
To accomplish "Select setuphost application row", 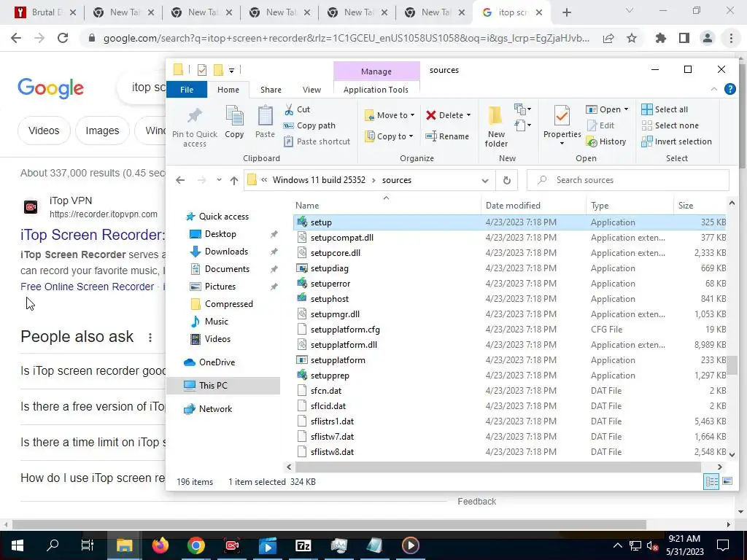I will click(x=509, y=299).
